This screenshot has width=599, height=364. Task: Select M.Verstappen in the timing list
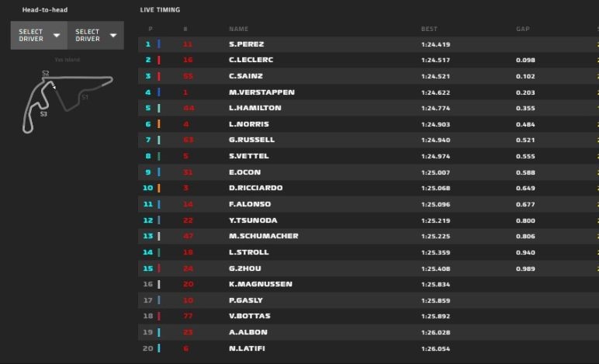[261, 92]
